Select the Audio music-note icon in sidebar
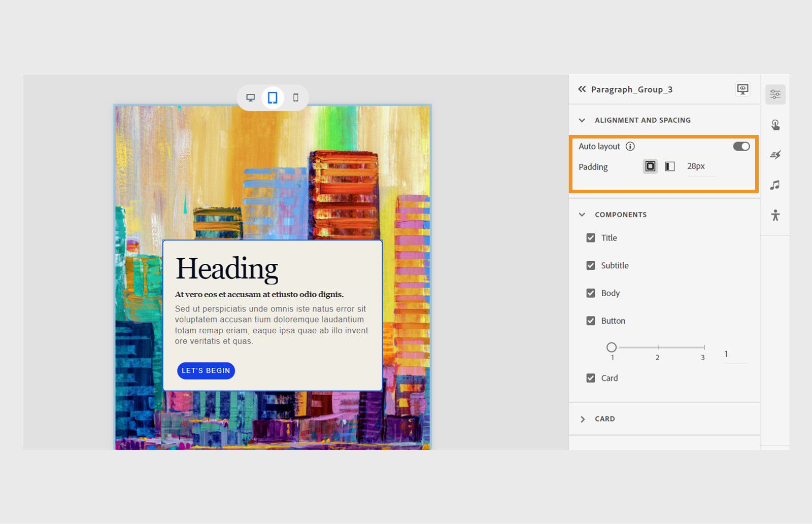 click(775, 185)
